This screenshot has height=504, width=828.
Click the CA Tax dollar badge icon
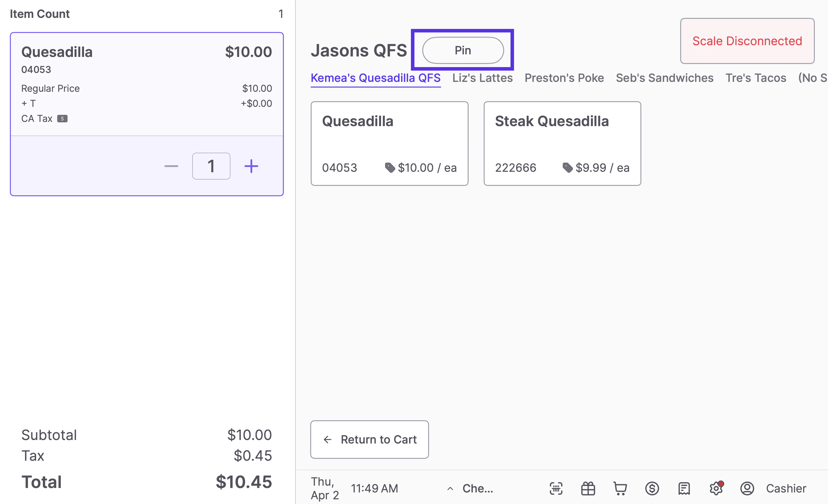click(62, 119)
